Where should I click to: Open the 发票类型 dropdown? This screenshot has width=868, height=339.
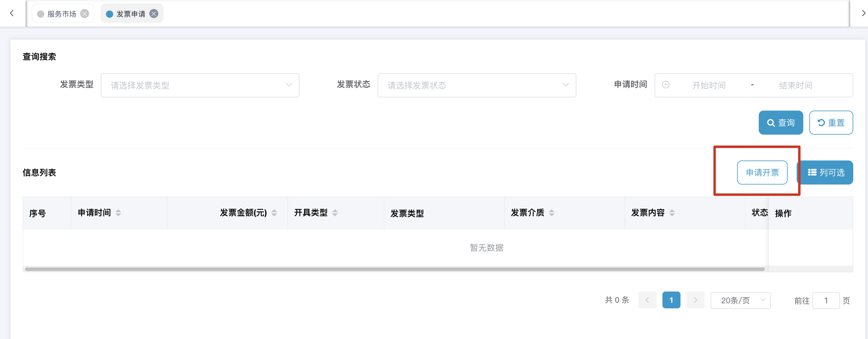tap(200, 85)
